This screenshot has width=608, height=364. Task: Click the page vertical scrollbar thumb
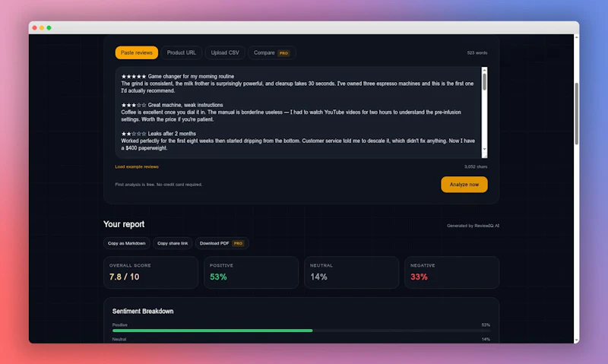[577, 113]
